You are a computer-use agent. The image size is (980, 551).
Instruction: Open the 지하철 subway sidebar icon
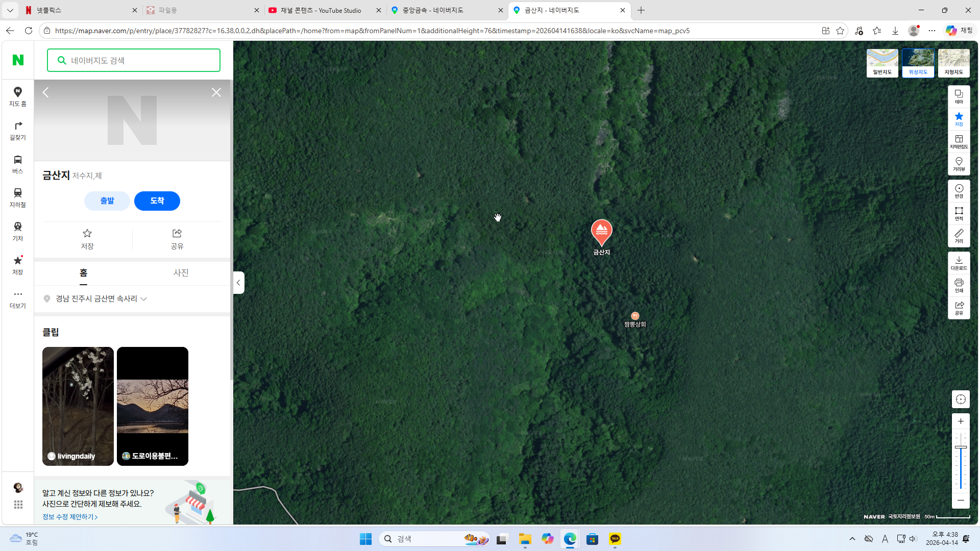(18, 198)
